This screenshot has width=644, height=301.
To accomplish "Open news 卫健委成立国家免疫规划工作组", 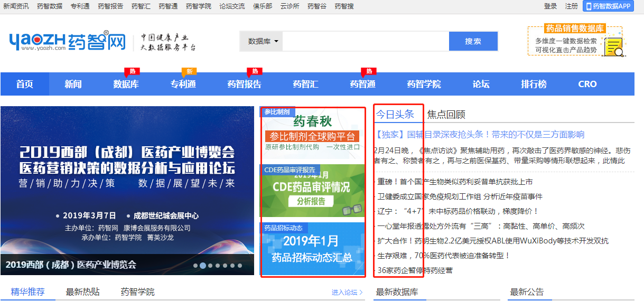I will tap(460, 196).
